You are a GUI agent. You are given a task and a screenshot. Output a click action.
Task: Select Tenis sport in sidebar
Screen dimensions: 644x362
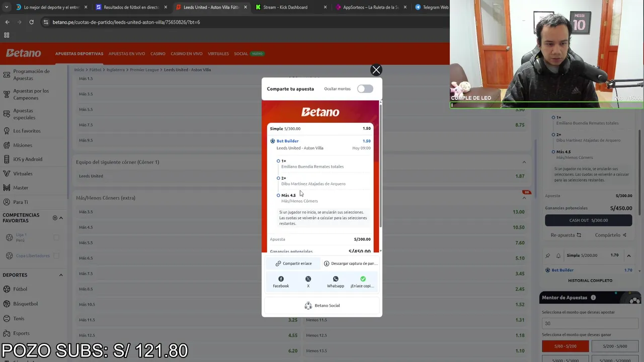19,318
